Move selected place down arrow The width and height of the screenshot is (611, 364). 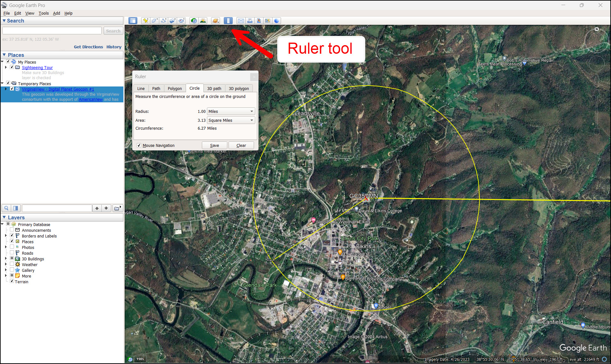[106, 208]
